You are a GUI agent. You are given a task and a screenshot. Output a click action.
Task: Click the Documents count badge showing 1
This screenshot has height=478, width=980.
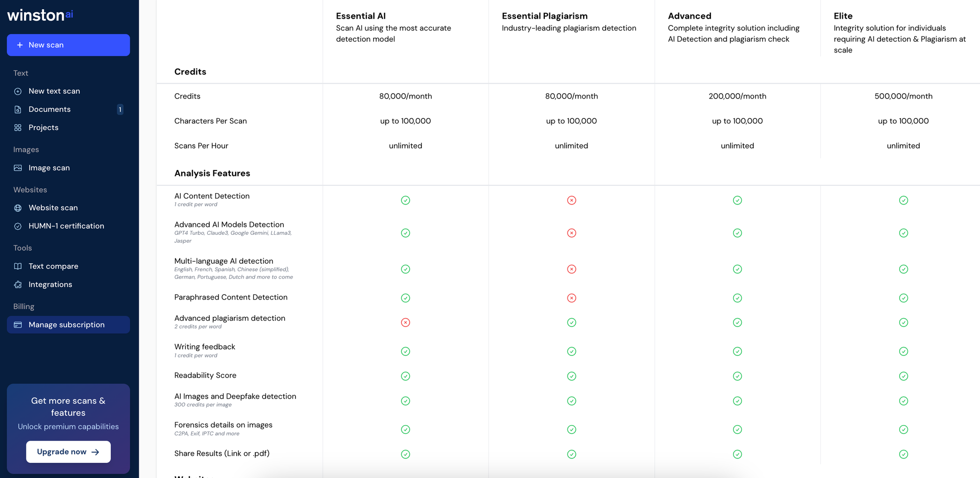pos(120,109)
